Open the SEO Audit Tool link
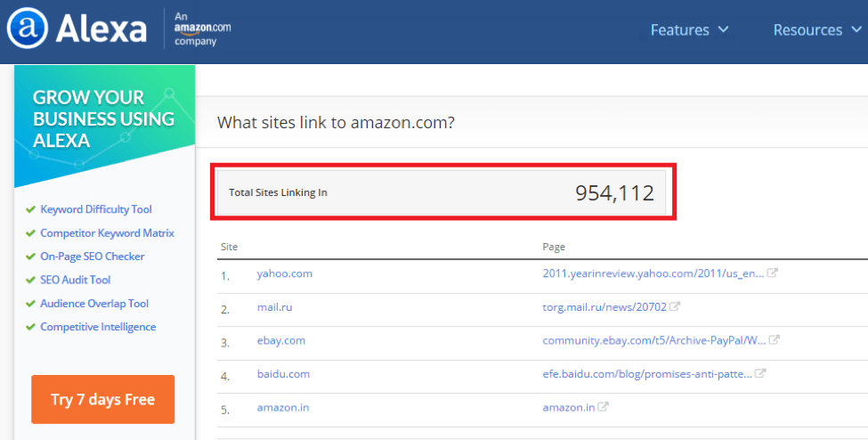 pos(76,280)
